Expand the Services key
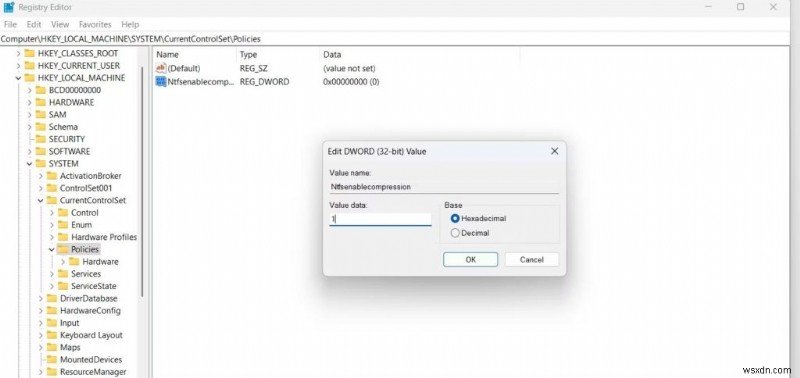 coord(52,273)
